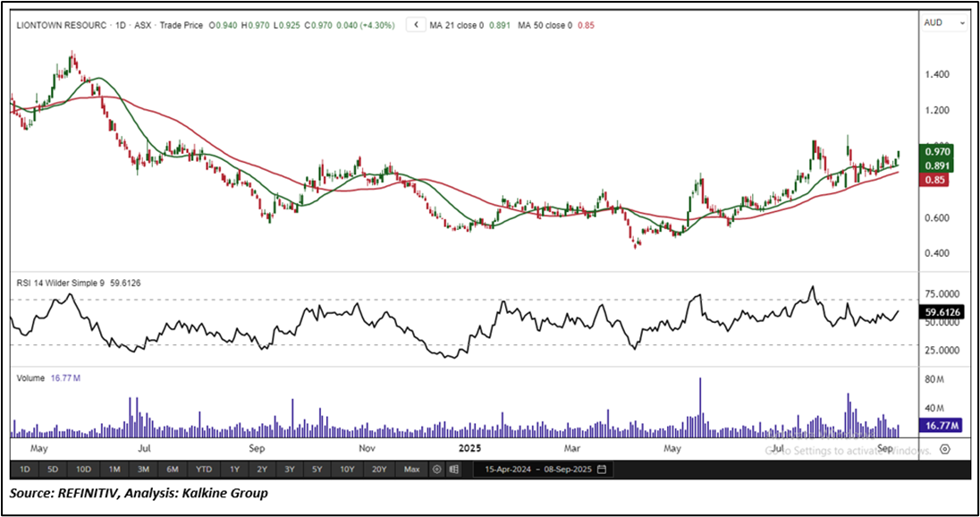
Task: Click the 40M volume axis label
Action: (934, 408)
